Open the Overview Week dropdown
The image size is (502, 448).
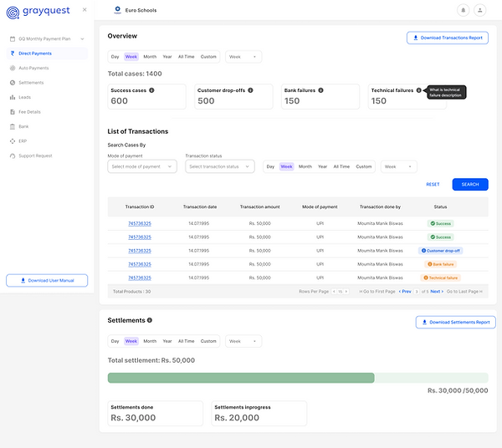pyautogui.click(x=243, y=57)
